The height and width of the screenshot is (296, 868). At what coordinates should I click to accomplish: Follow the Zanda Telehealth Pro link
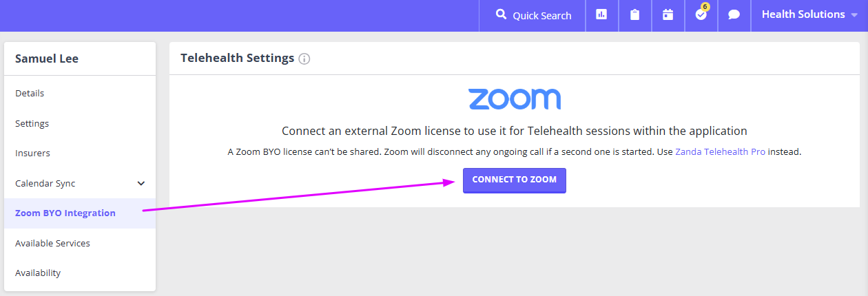coord(720,151)
